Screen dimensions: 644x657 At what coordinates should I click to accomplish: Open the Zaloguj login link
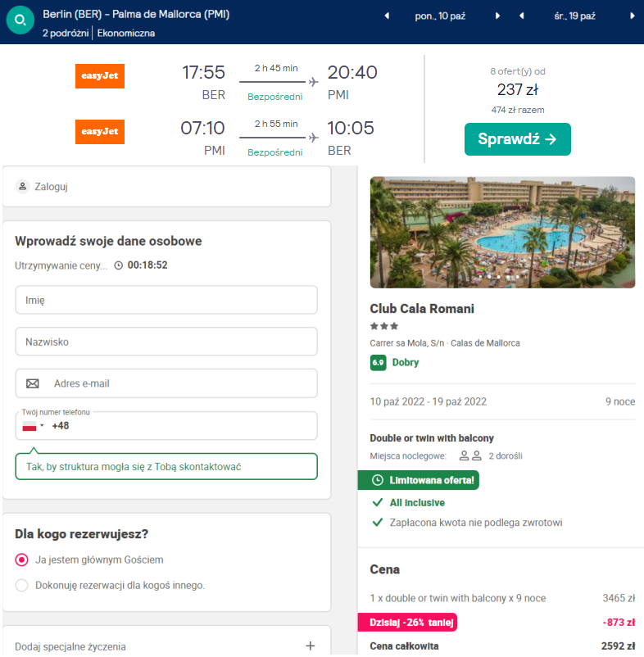click(51, 187)
